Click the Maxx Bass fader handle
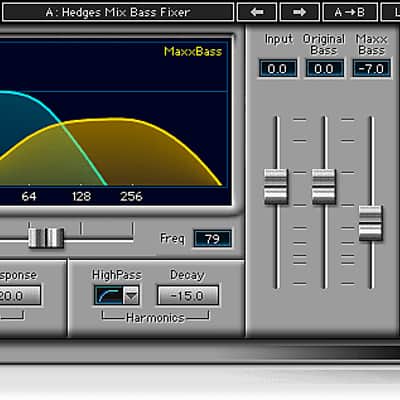 point(370,223)
